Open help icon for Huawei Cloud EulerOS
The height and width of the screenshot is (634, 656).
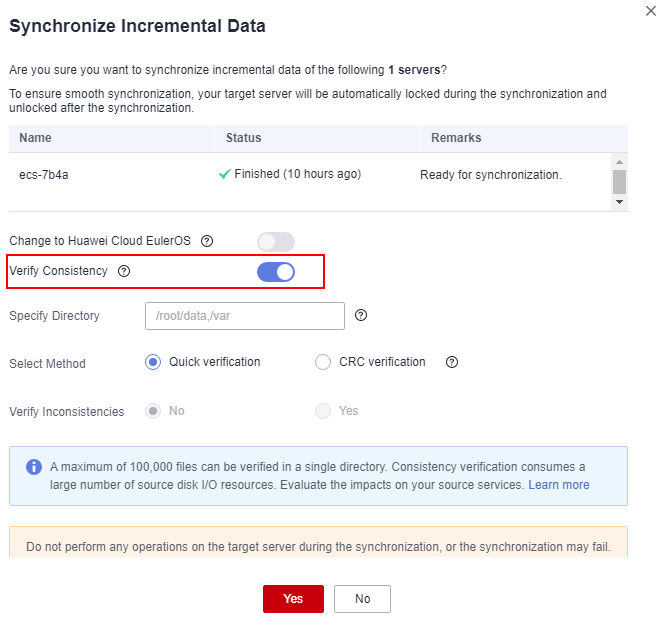(207, 241)
